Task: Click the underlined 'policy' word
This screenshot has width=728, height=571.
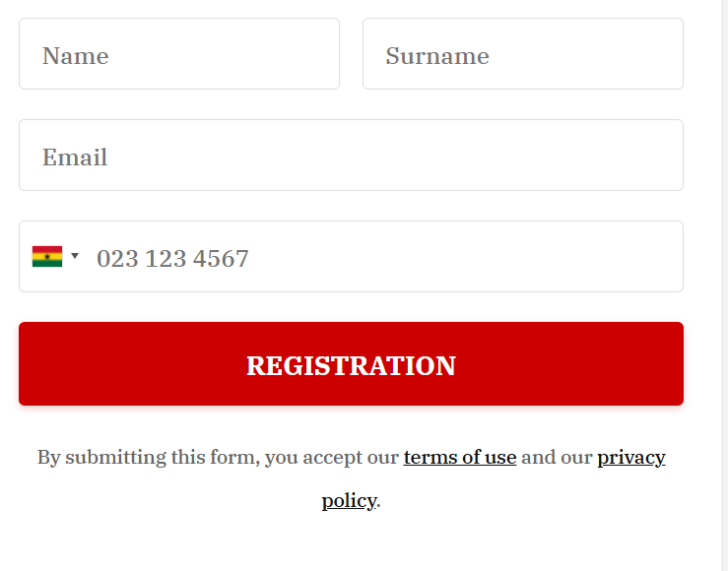Action: pyautogui.click(x=350, y=501)
